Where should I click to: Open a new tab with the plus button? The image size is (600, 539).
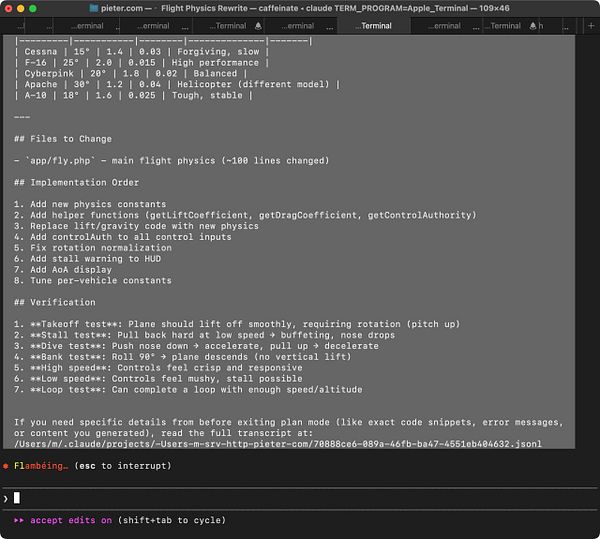pyautogui.click(x=591, y=26)
